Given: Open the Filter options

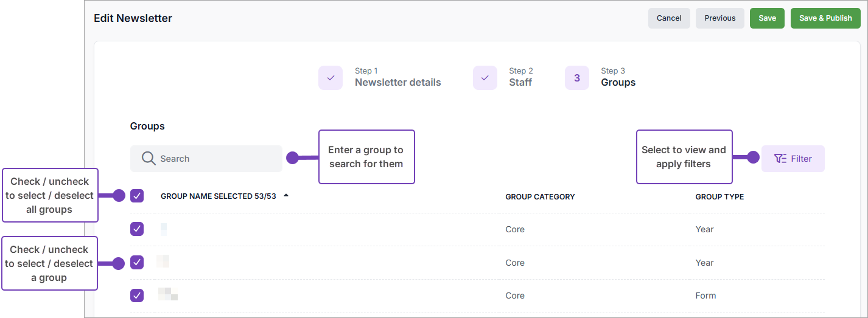Looking at the screenshot, I should click(793, 159).
